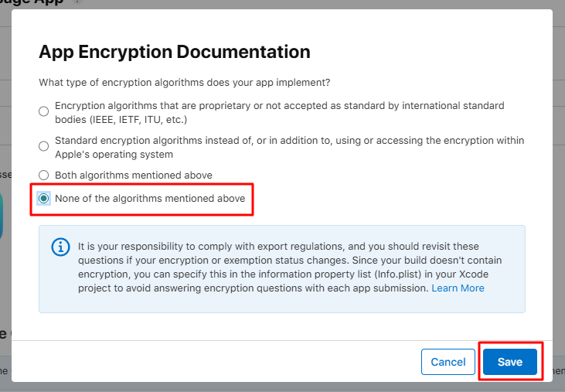Save the encryption selection
Screen dimensions: 565x392
[x=510, y=362]
